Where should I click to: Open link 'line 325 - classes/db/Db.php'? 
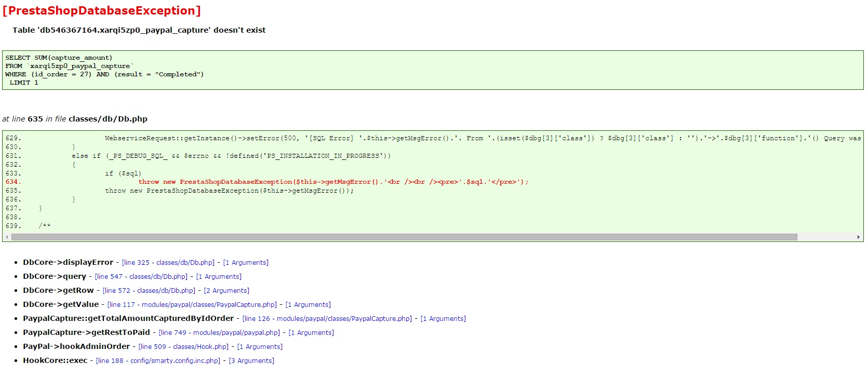coord(168,263)
